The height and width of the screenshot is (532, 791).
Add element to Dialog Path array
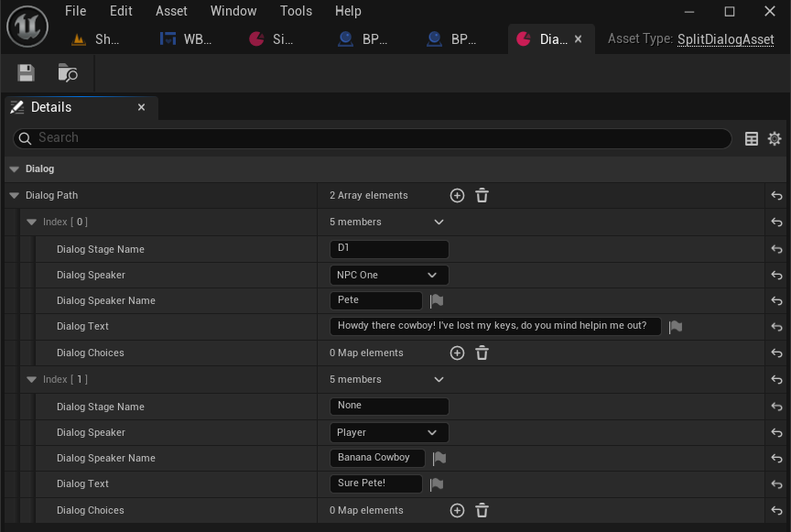tap(457, 195)
